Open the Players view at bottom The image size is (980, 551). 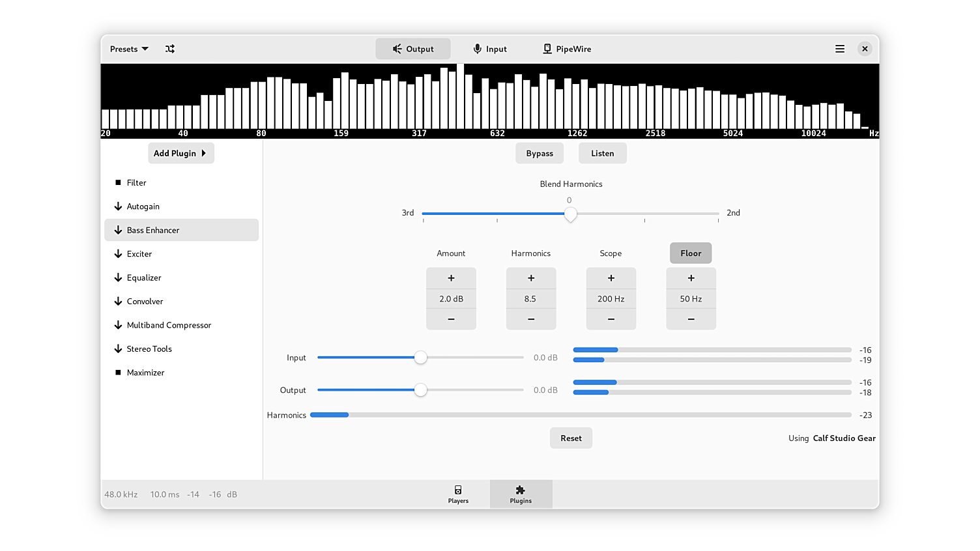click(x=458, y=494)
